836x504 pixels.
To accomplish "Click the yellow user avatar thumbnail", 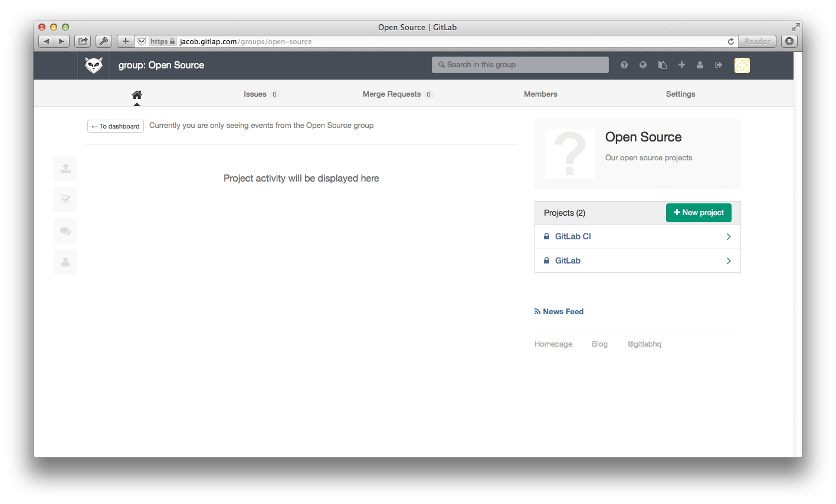I will (x=742, y=65).
